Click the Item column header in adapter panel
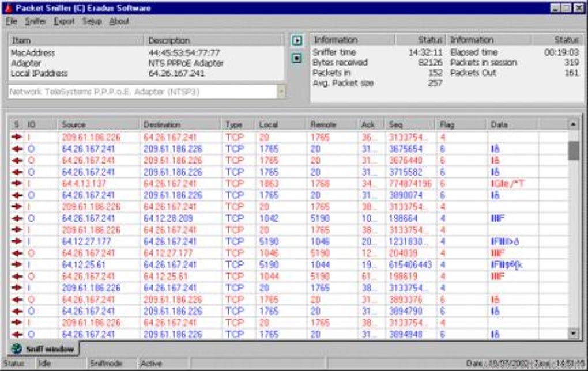This screenshot has width=588, height=371. [x=76, y=40]
